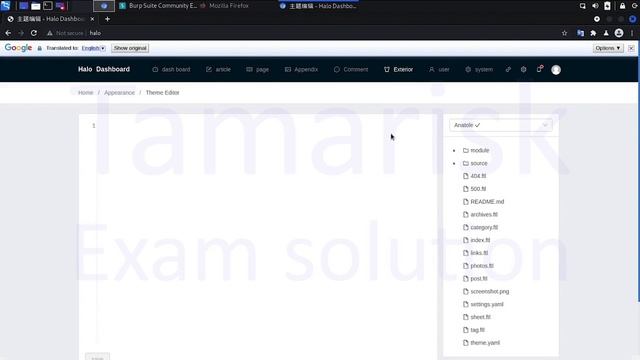Viewport: 640px width, 360px height.
Task: Open the browser three-dot menu
Action: point(632,33)
